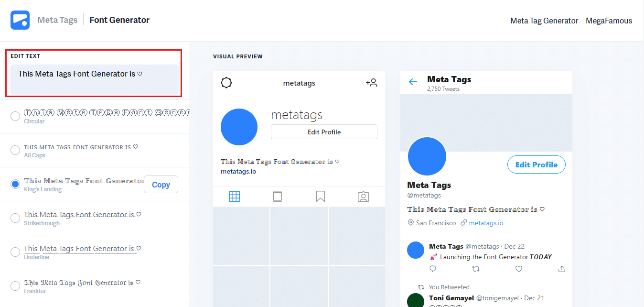Select the King's Landing radio button

[15, 184]
